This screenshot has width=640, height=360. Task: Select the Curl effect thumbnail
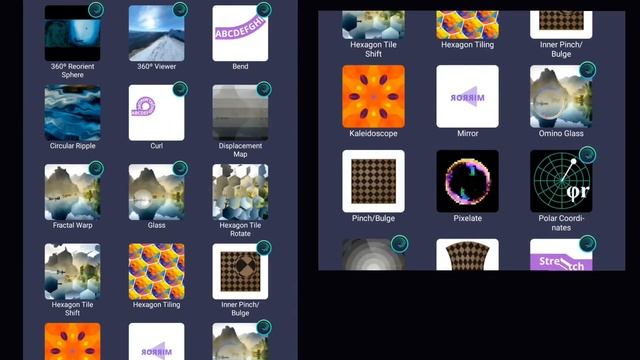click(156, 113)
